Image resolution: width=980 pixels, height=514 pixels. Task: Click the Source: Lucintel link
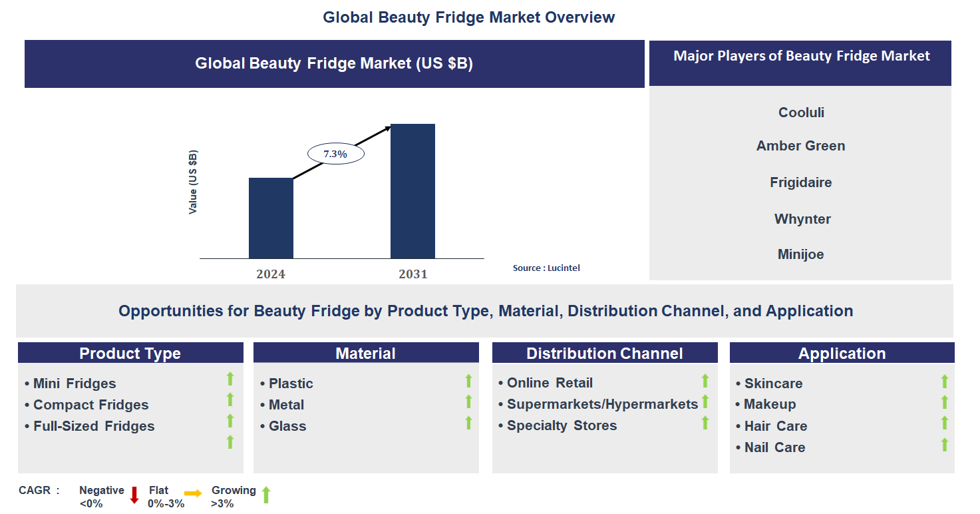point(546,268)
